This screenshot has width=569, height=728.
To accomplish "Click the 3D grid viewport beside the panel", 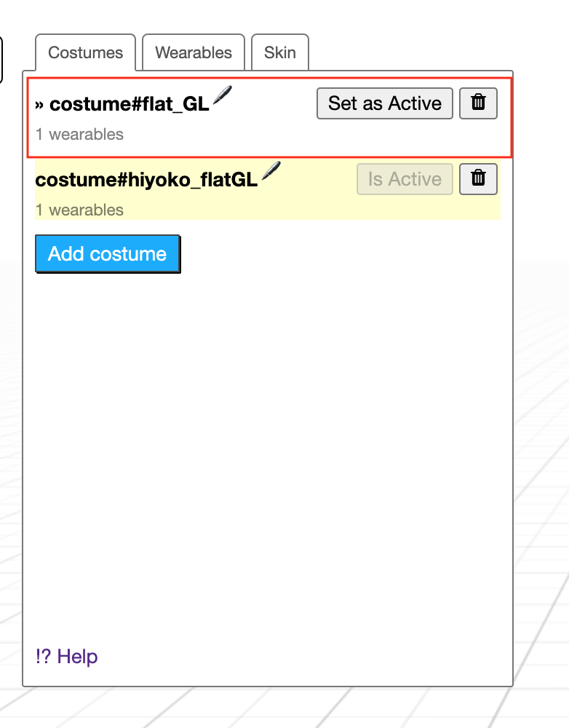I will [541, 418].
